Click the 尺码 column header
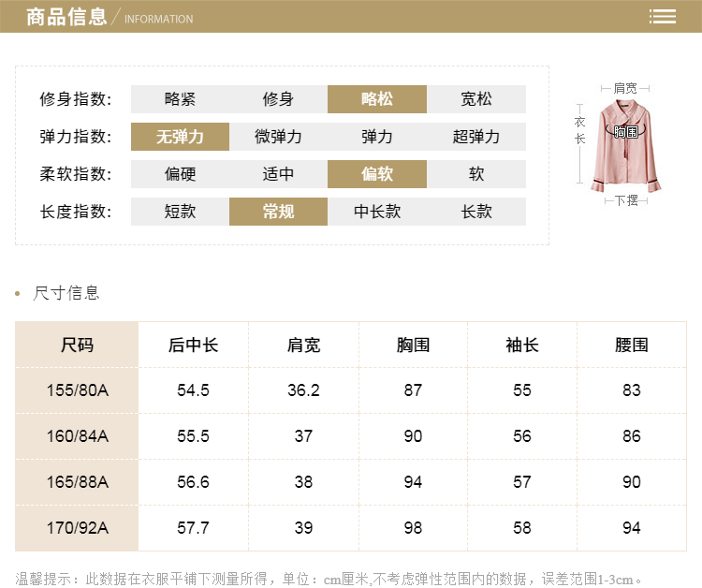This screenshot has width=702, height=588. [77, 345]
